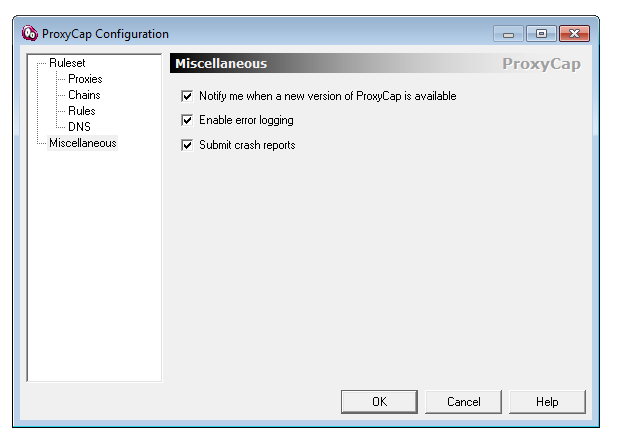The height and width of the screenshot is (446, 620).
Task: Select the Ruleset root node in the tree
Action: [x=67, y=63]
